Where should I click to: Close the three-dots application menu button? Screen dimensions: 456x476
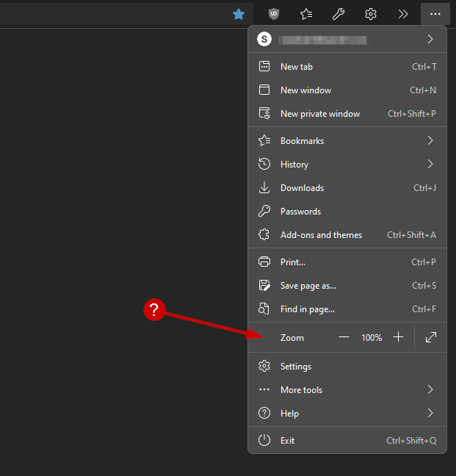(435, 14)
